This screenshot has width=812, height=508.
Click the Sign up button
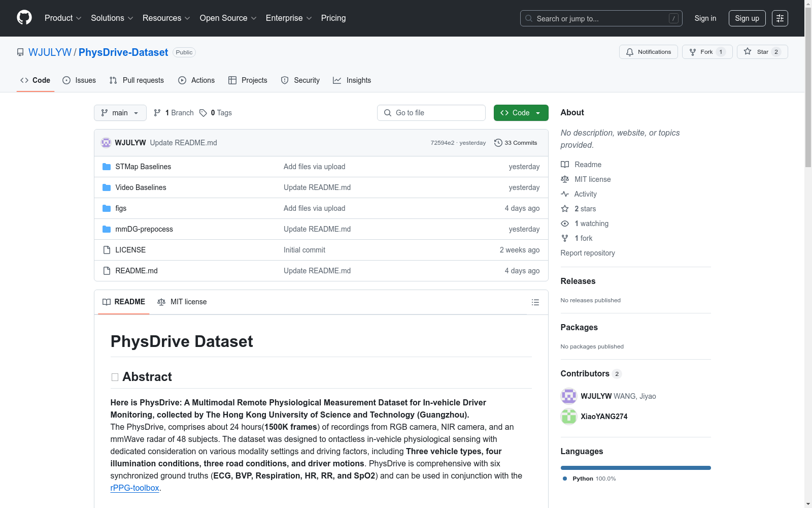tap(747, 18)
